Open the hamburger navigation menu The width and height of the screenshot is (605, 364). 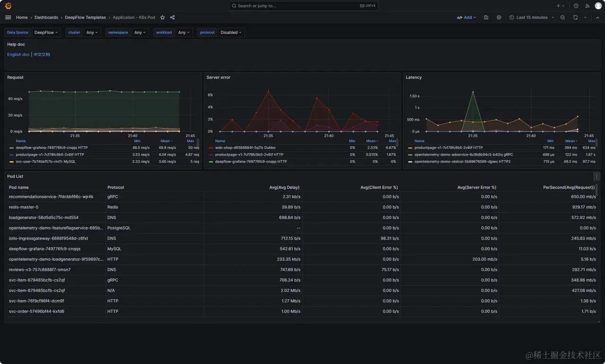coord(8,17)
